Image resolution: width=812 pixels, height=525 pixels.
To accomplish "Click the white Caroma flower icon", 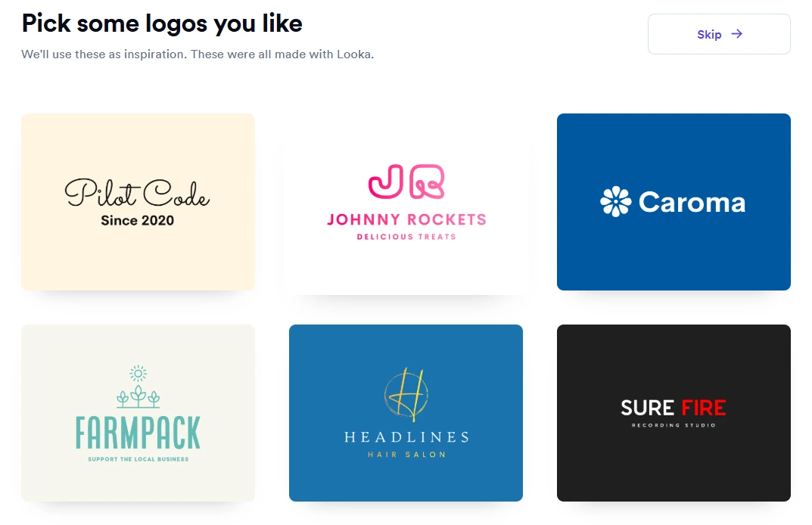I will point(616,201).
